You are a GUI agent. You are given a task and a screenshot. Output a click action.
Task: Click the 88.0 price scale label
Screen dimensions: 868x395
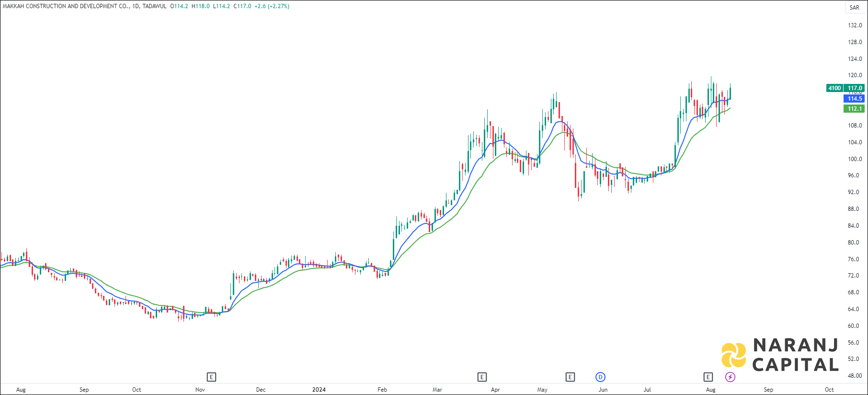[854, 209]
